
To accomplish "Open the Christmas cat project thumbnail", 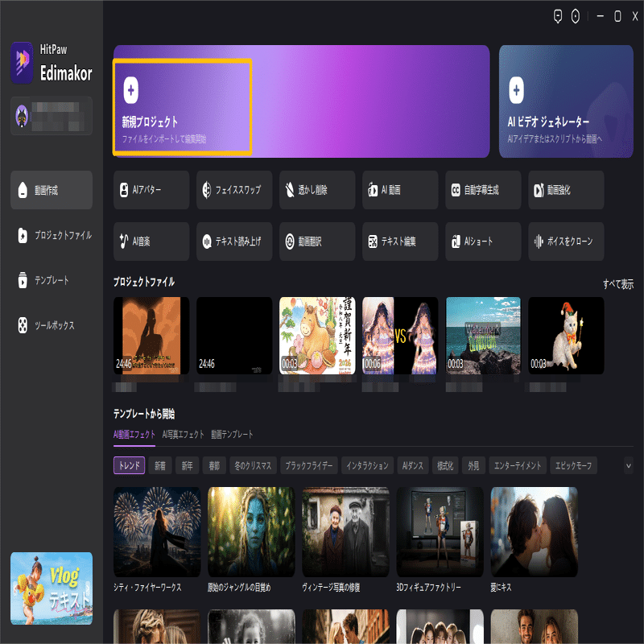I will click(x=566, y=336).
